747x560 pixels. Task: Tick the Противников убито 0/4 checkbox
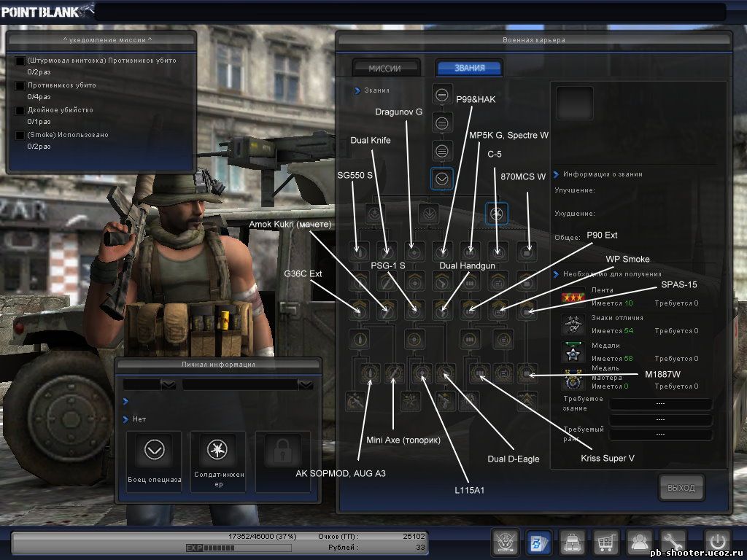pyautogui.click(x=20, y=86)
